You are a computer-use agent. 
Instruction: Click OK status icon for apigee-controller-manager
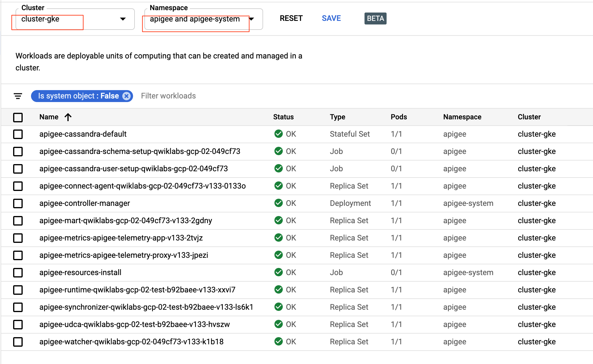(279, 203)
